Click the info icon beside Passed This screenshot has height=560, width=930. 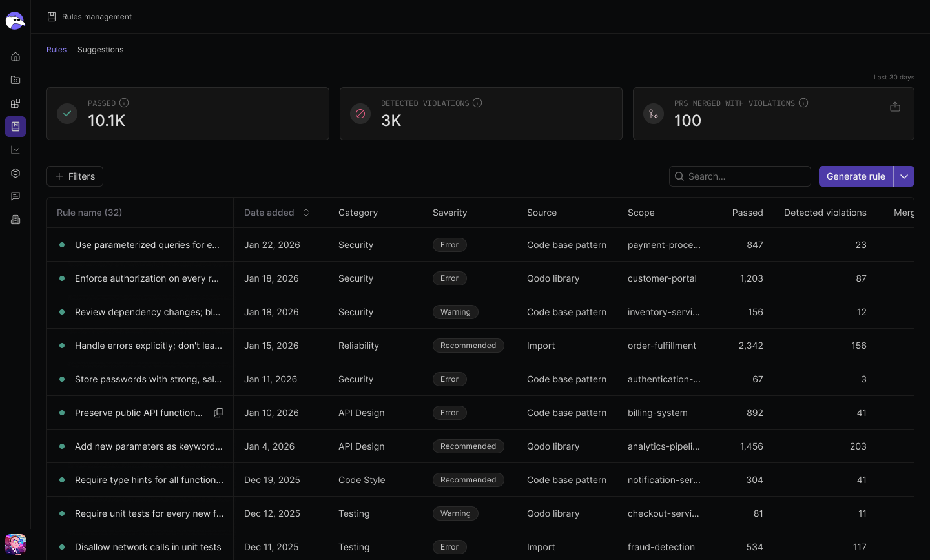coord(124,103)
